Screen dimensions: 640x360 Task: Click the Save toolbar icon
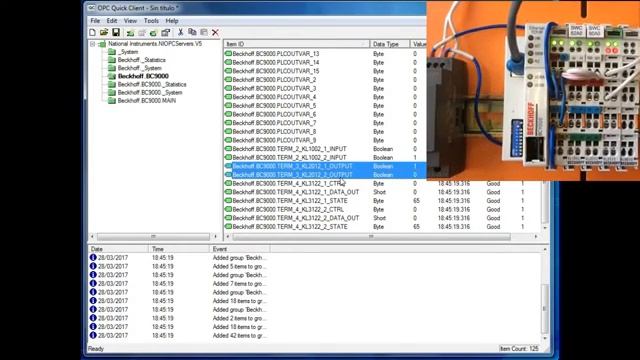(x=116, y=32)
